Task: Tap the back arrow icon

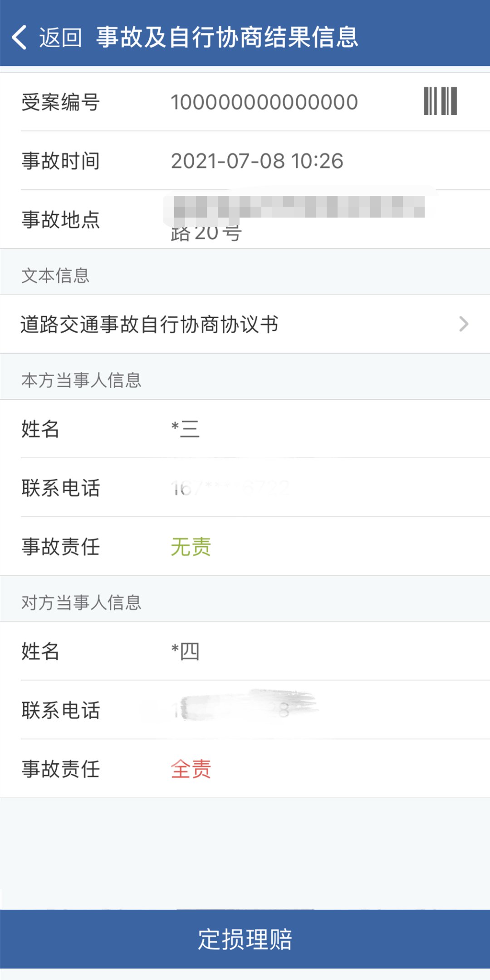Action: (20, 37)
